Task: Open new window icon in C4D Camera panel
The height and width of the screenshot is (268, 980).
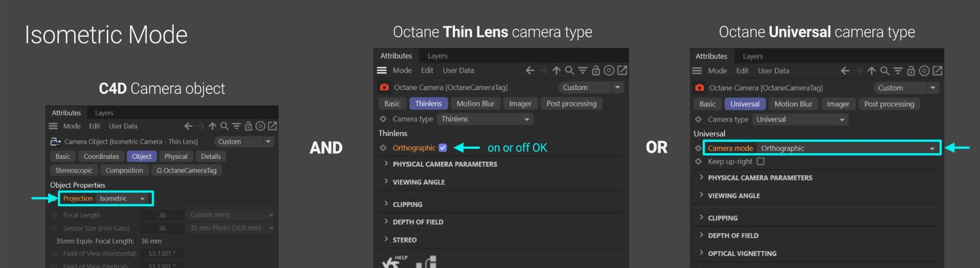Action: point(272,126)
